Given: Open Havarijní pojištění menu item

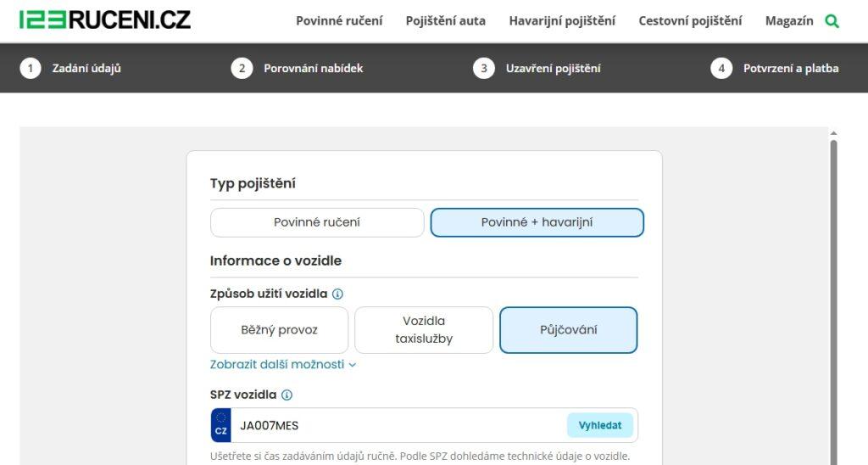Looking at the screenshot, I should (562, 21).
